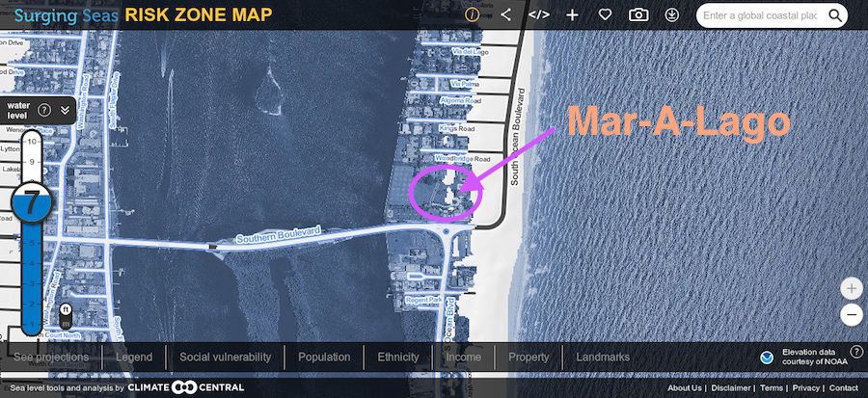This screenshot has width=868, height=398.
Task: Click the download icon in header
Action: (671, 14)
